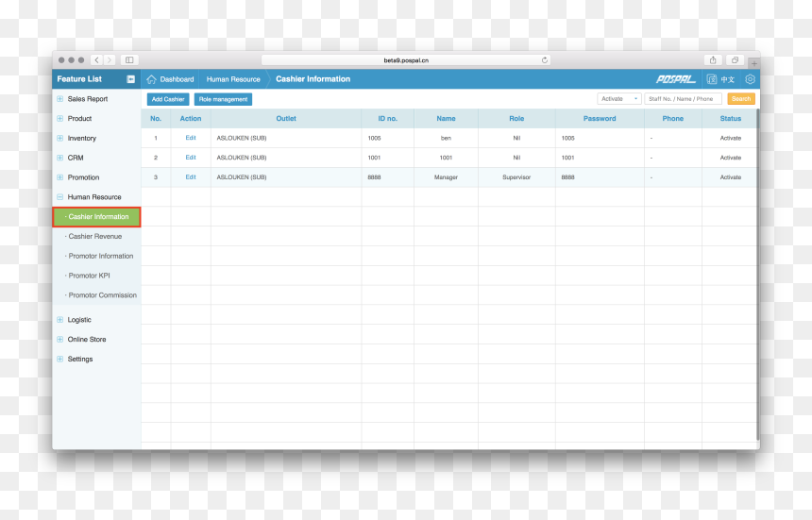This screenshot has width=812, height=520.
Task: Go to Human Resource breadcrumb
Action: coord(233,79)
